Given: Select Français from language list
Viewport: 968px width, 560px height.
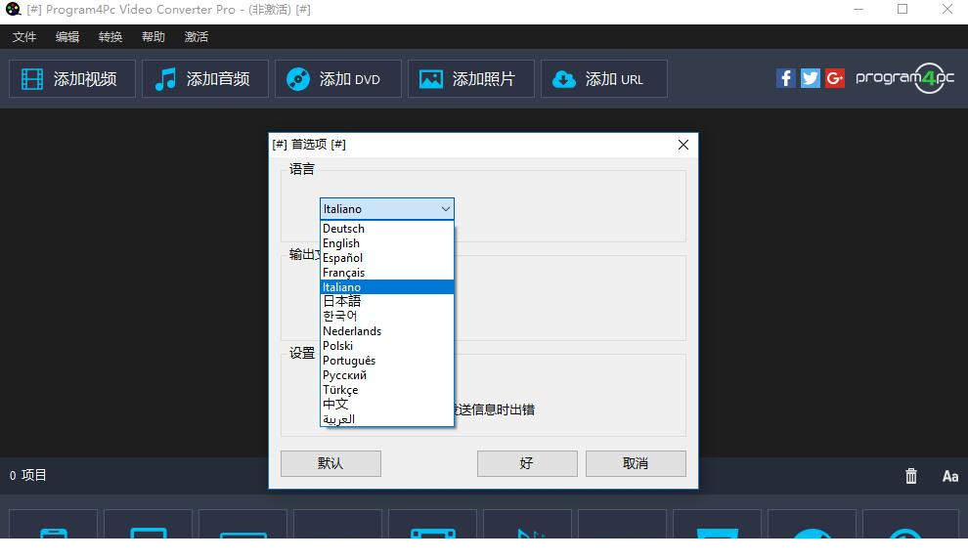Looking at the screenshot, I should pyautogui.click(x=387, y=273).
